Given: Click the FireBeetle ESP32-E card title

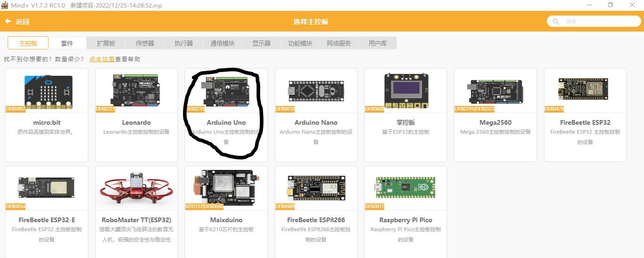Looking at the screenshot, I should (47, 220).
